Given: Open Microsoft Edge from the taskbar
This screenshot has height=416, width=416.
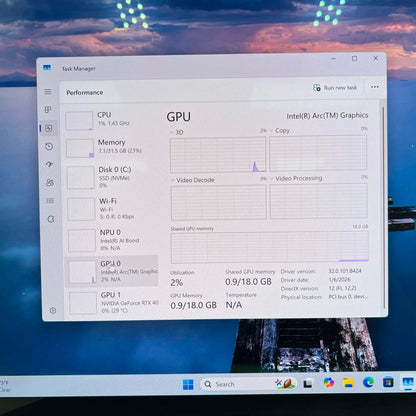Looking at the screenshot, I should [x=368, y=382].
